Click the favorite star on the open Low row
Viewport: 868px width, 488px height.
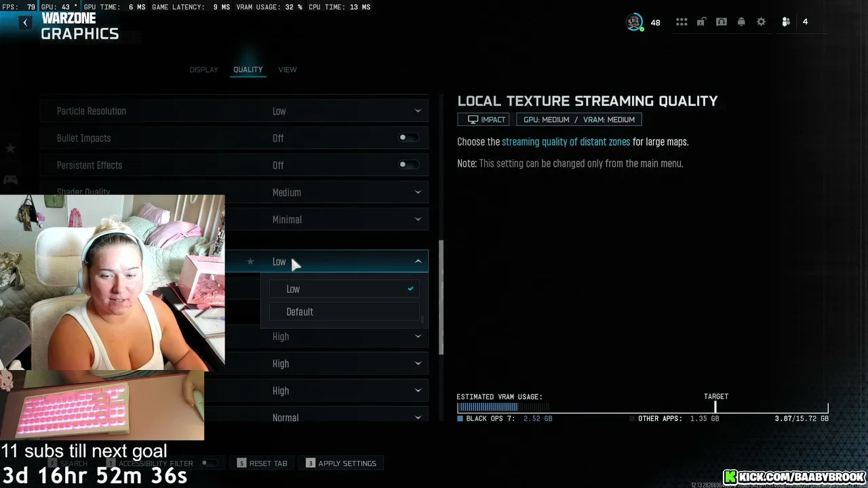250,262
